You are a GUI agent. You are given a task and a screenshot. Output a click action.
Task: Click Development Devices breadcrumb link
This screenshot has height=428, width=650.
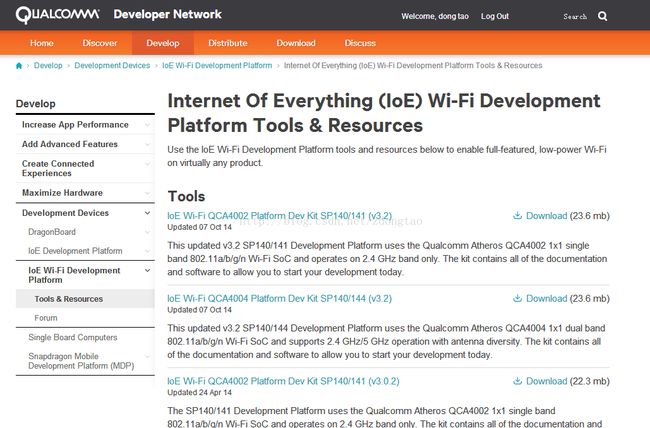pyautogui.click(x=112, y=66)
